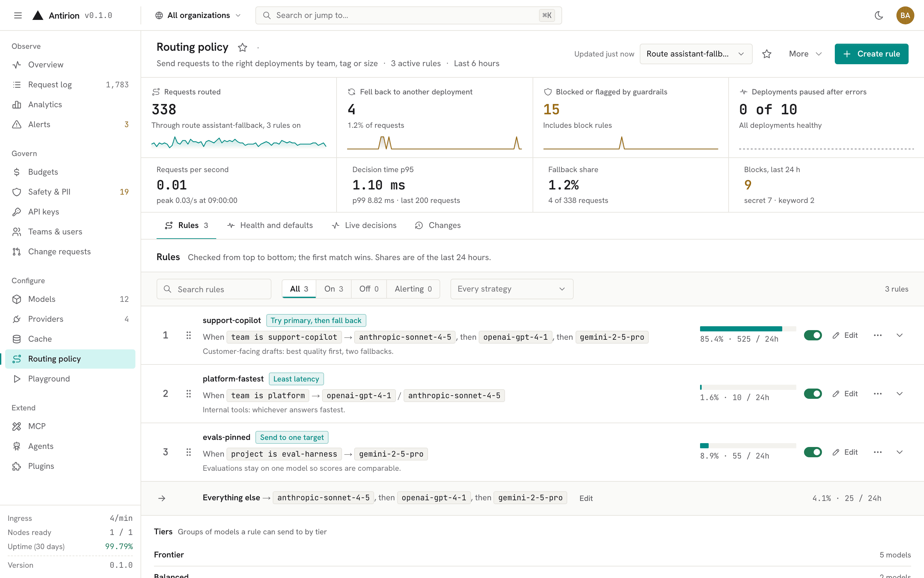
Task: Toggle dark mode with the moon icon
Action: [879, 15]
